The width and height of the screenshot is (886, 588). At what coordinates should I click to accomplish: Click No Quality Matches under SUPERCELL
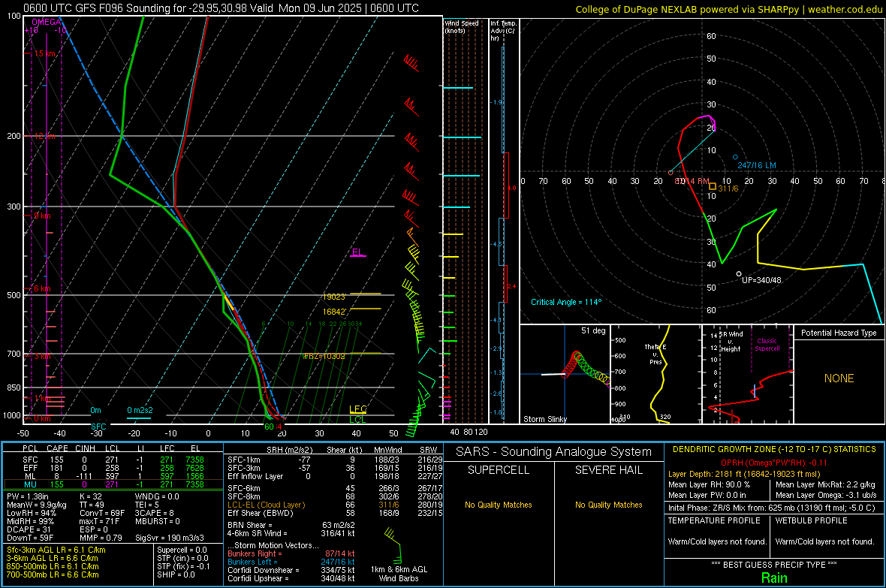point(499,505)
